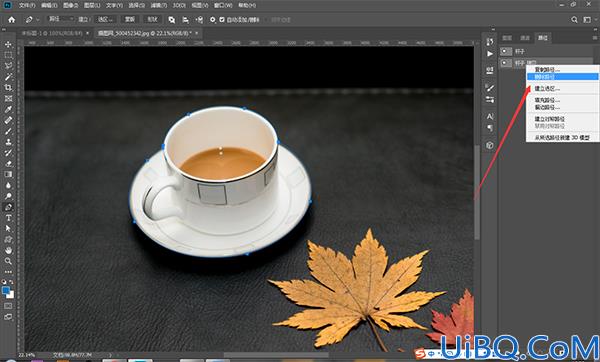The height and width of the screenshot is (362, 600).
Task: Click the background color swatch
Action: [x=11, y=295]
